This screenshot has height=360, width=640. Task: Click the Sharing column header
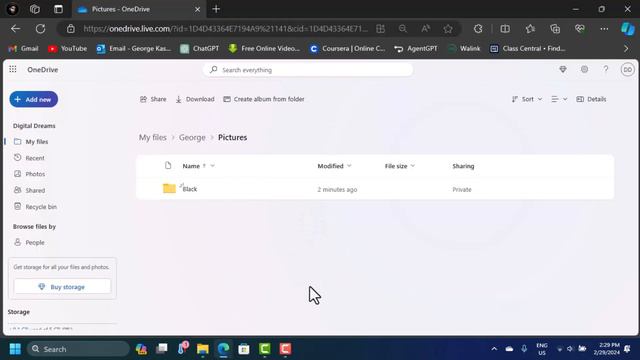(463, 166)
